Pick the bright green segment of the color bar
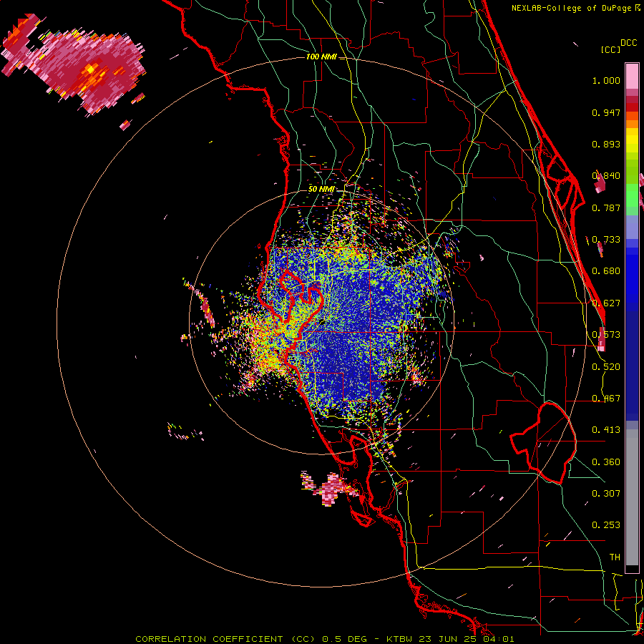 (x=632, y=195)
